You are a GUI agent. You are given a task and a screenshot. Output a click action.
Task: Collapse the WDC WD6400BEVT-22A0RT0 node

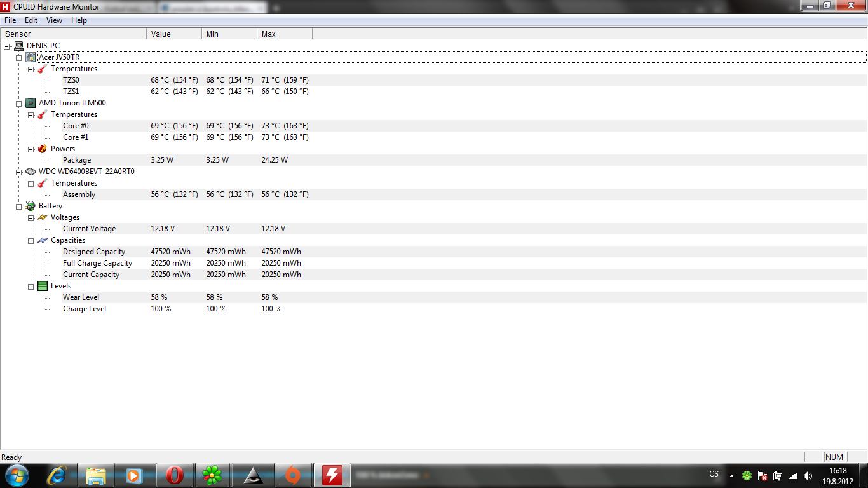pyautogui.click(x=19, y=172)
